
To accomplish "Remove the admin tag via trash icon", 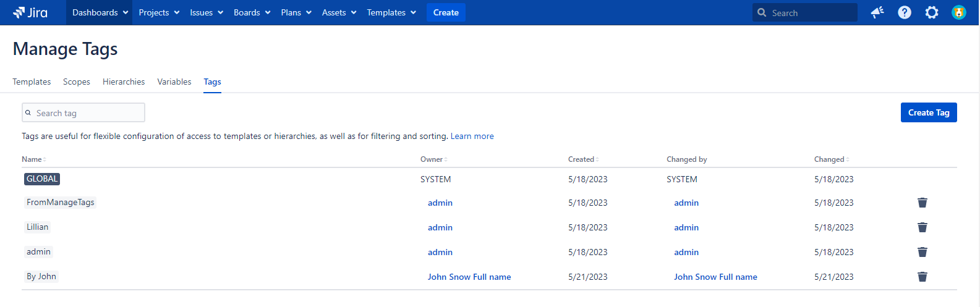I will pyautogui.click(x=922, y=252).
